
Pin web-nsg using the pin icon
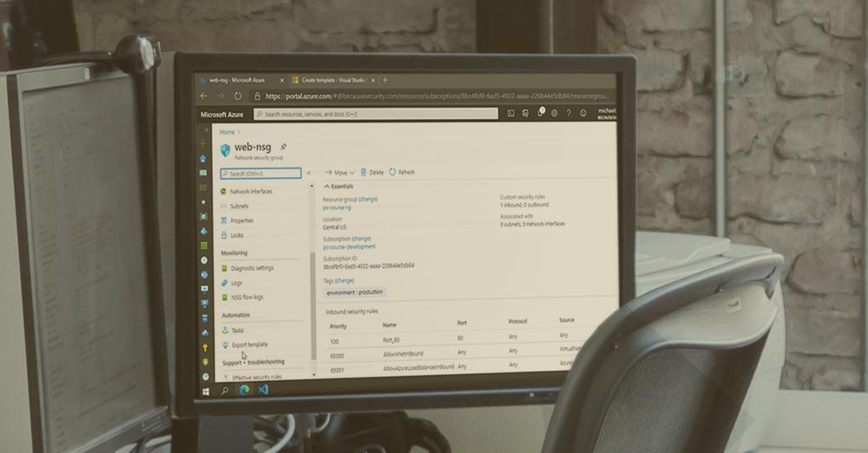coord(283,147)
